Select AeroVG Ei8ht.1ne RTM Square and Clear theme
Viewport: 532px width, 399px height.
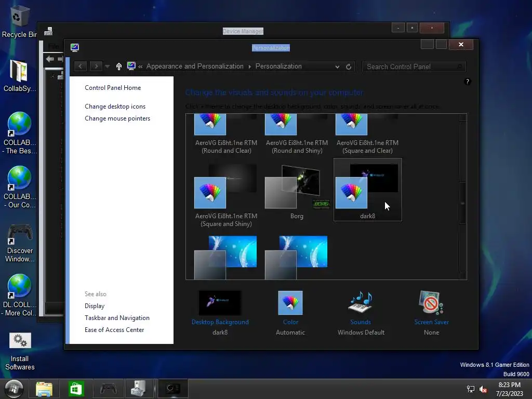click(367, 134)
